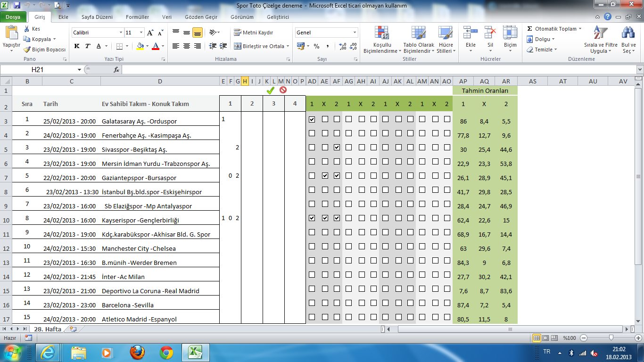This screenshot has height=362, width=644.
Task: Click Tablo Olarak Biçimlendir button
Action: (419, 40)
